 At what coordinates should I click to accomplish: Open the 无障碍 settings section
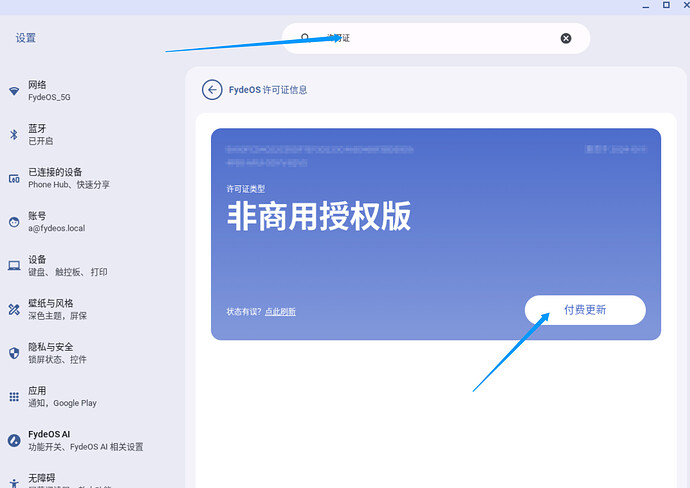tap(90, 480)
